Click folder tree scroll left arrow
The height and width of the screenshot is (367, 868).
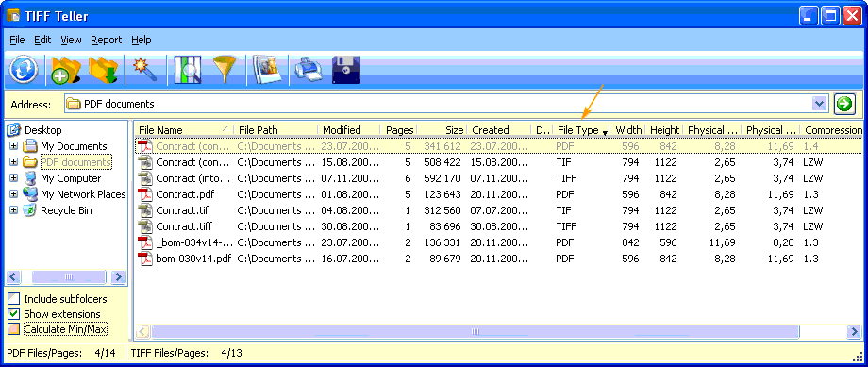click(14, 276)
